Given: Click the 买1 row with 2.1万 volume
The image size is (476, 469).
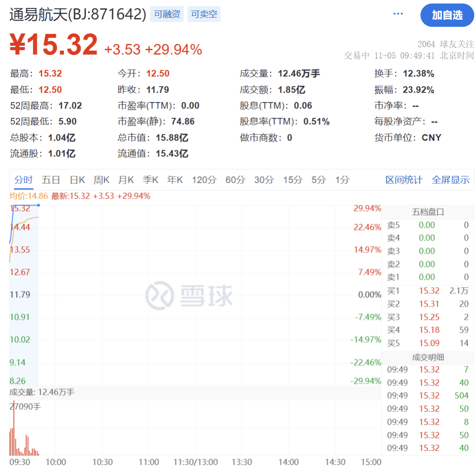Looking at the screenshot, I should (428, 291).
